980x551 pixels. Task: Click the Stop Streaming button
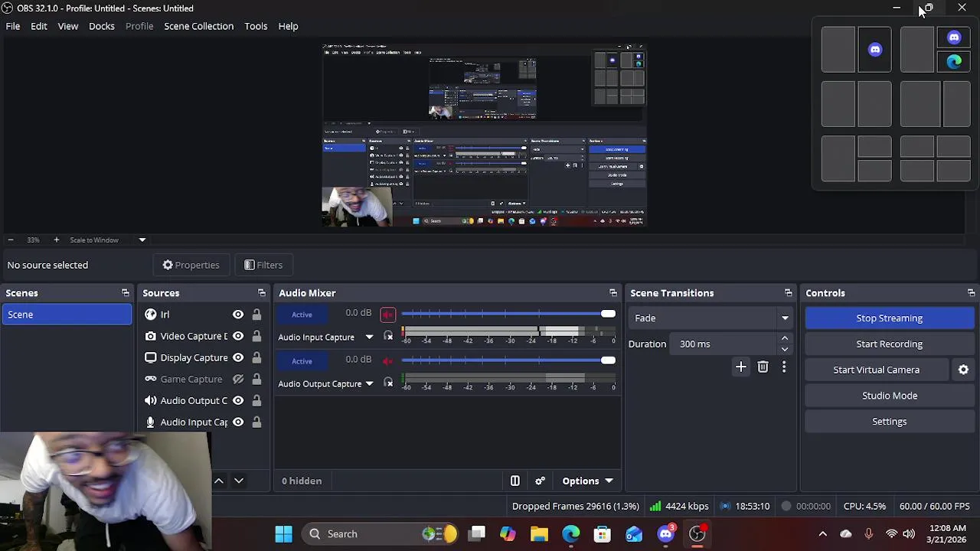coord(890,318)
